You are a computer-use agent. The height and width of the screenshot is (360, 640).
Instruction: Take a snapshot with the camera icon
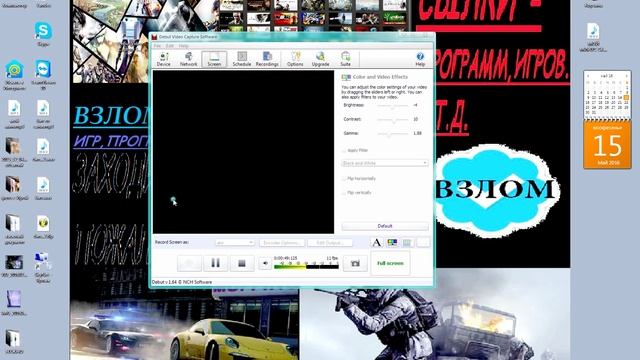click(x=355, y=263)
